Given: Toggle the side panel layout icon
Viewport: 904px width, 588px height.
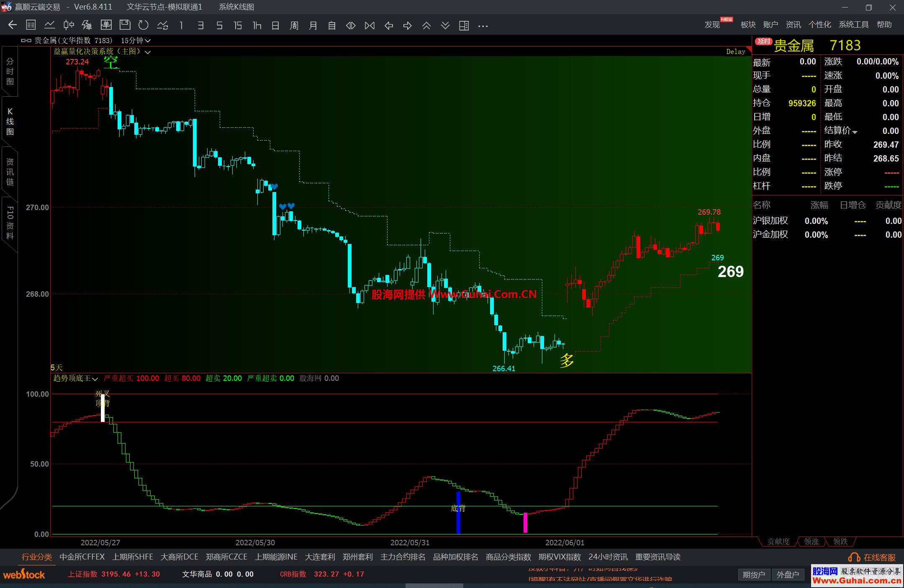Looking at the screenshot, I should point(464,26).
